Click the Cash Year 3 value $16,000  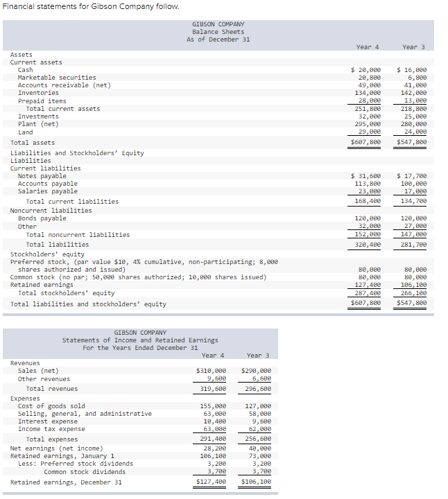[411, 70]
